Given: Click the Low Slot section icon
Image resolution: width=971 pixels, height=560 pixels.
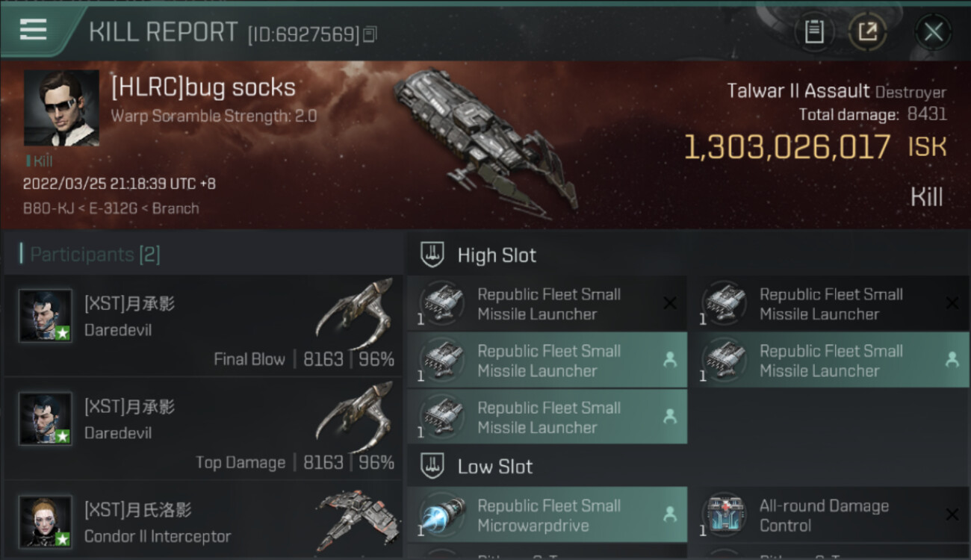Looking at the screenshot, I should [432, 467].
